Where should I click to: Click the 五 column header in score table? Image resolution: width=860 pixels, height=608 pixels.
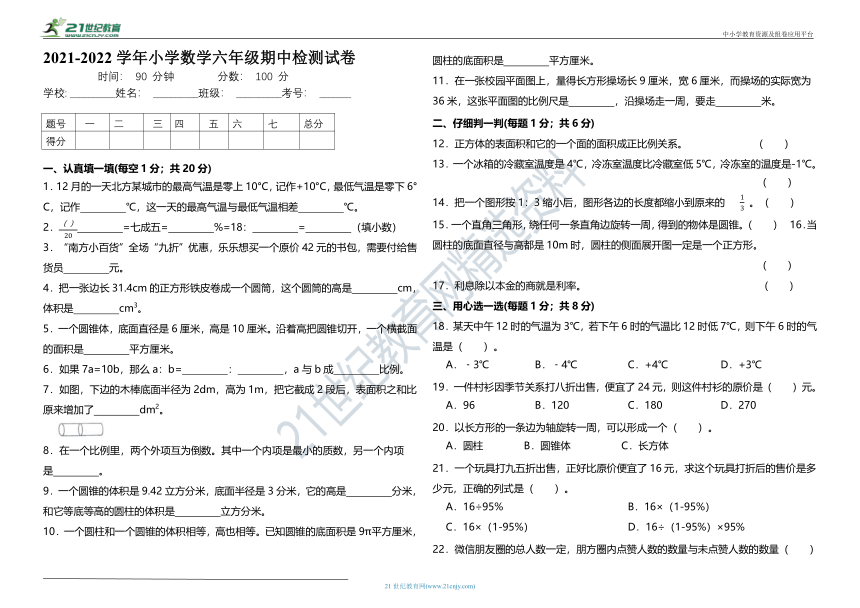point(214,123)
